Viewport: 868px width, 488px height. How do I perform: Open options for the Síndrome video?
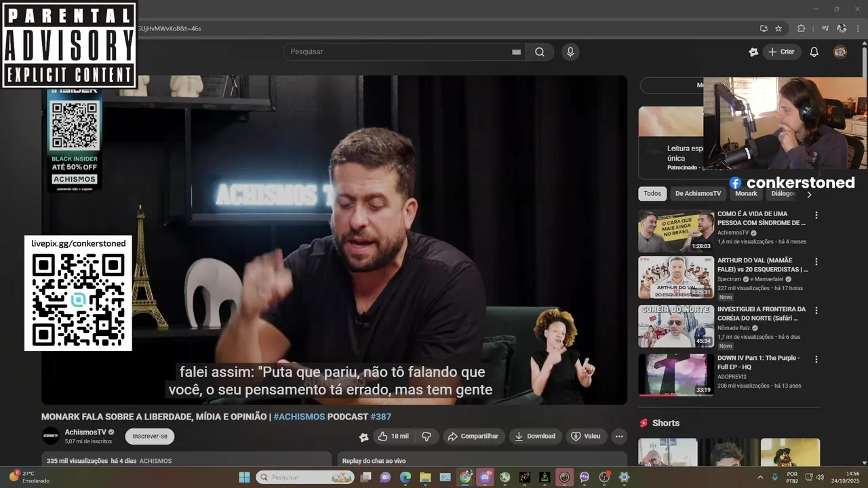(816, 216)
